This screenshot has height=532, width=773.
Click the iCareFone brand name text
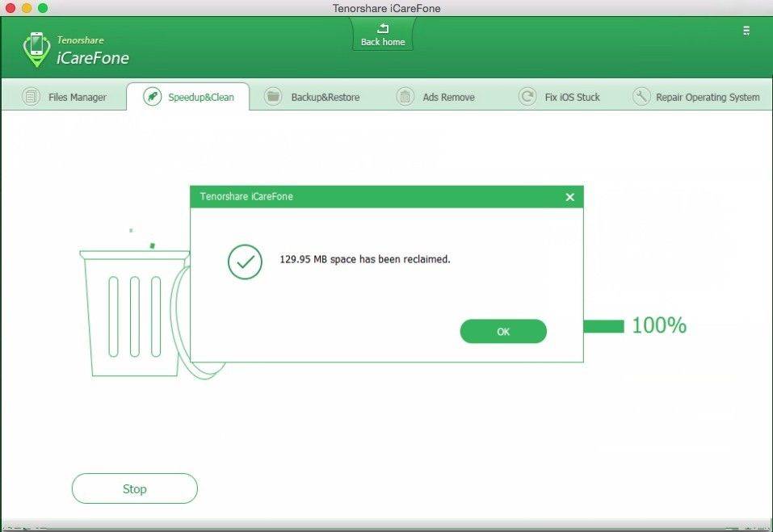coord(93,58)
